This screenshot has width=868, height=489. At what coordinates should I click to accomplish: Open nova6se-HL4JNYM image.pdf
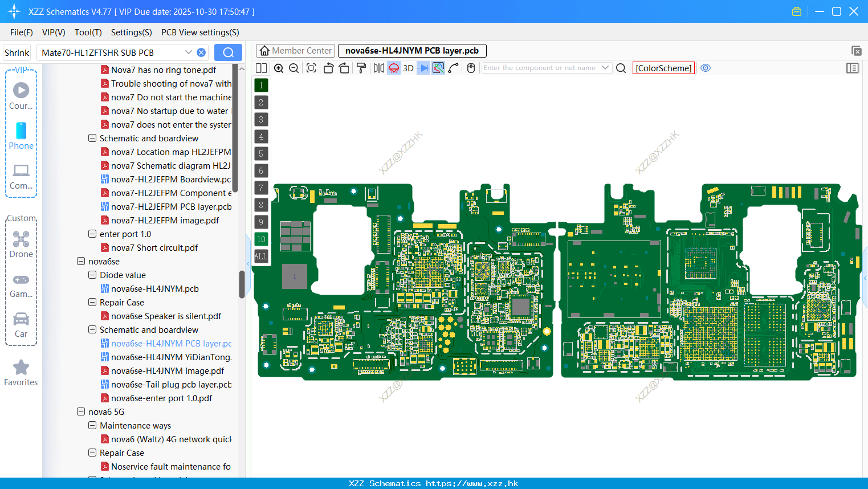(168, 370)
